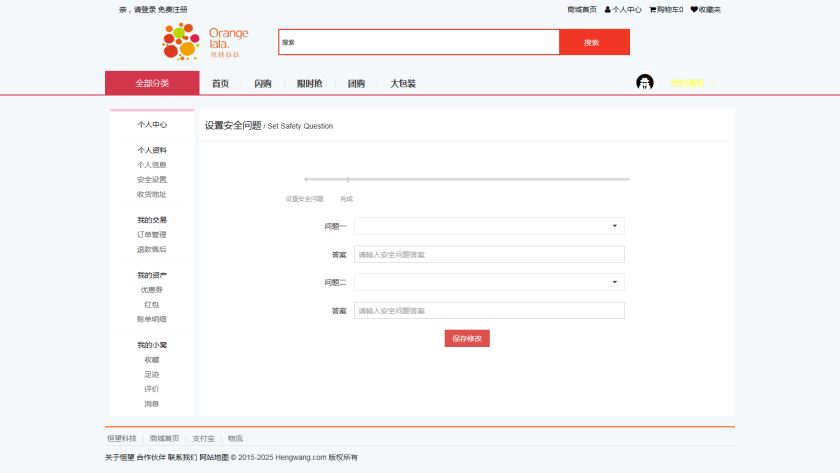
Task: Click the 我的小窝 sidebar section heading
Action: pos(152,344)
